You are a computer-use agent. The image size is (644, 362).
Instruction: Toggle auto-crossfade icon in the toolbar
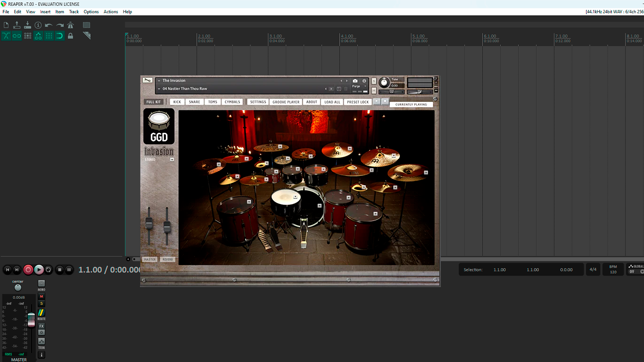(6, 36)
